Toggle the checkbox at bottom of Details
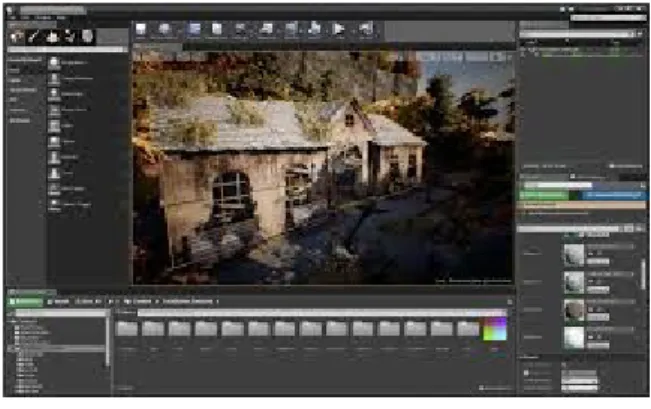The height and width of the screenshot is (409, 651). [x=526, y=373]
